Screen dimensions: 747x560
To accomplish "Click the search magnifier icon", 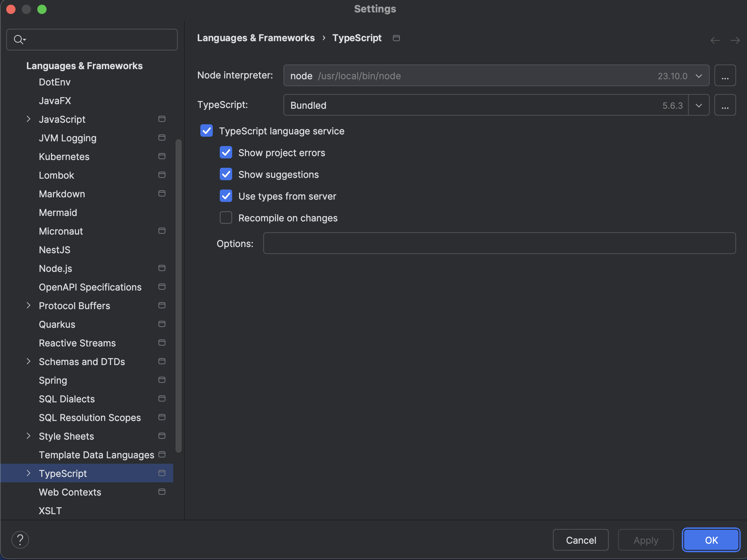I will 19,40.
